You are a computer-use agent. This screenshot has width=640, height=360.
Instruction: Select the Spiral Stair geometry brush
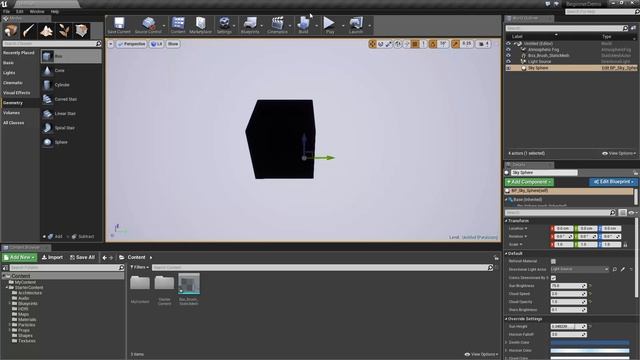coord(71,128)
